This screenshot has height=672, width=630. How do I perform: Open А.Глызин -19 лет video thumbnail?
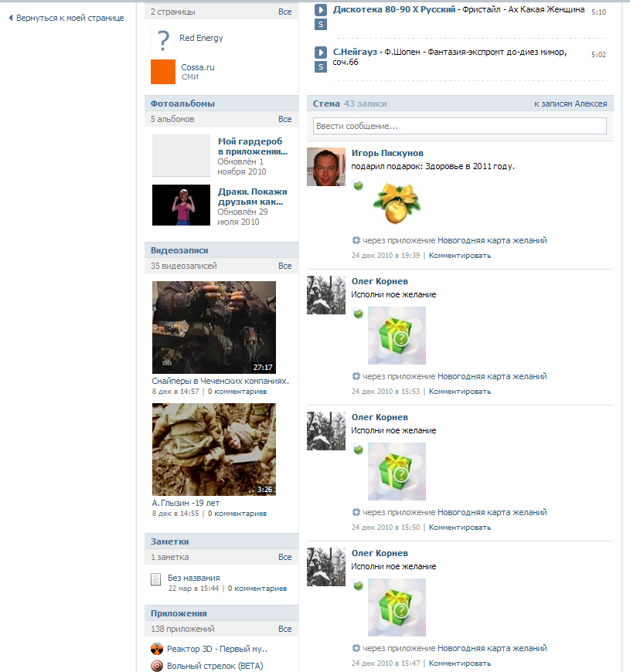coord(214,450)
